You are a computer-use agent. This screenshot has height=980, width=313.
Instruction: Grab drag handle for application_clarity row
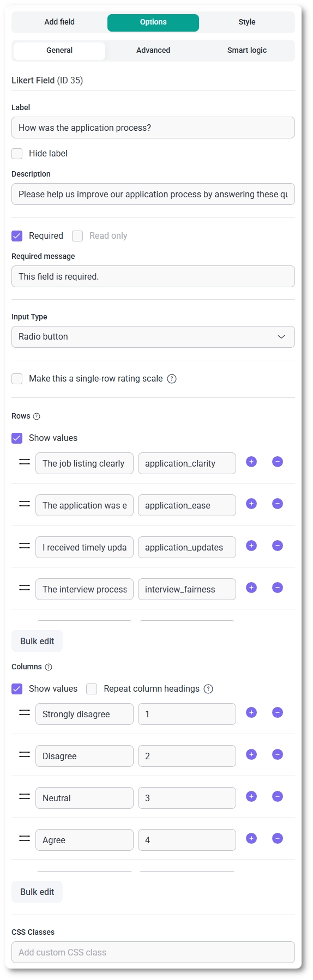coord(25,462)
